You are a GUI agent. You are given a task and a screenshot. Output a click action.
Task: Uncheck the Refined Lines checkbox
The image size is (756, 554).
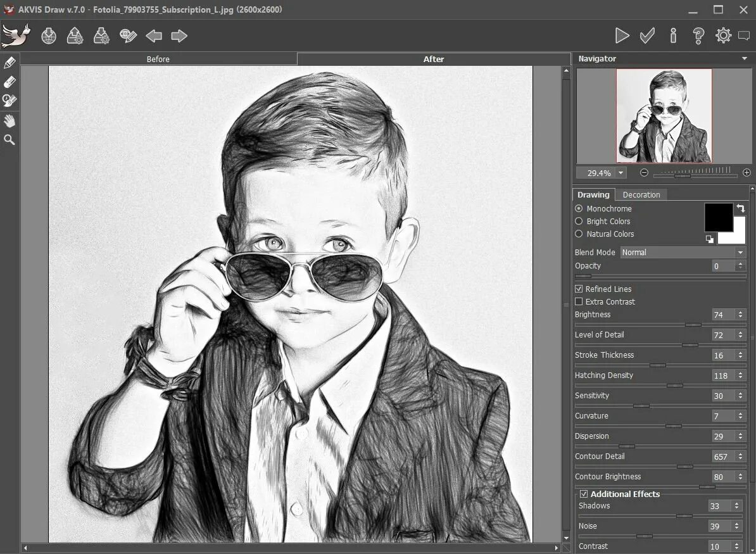coord(579,289)
